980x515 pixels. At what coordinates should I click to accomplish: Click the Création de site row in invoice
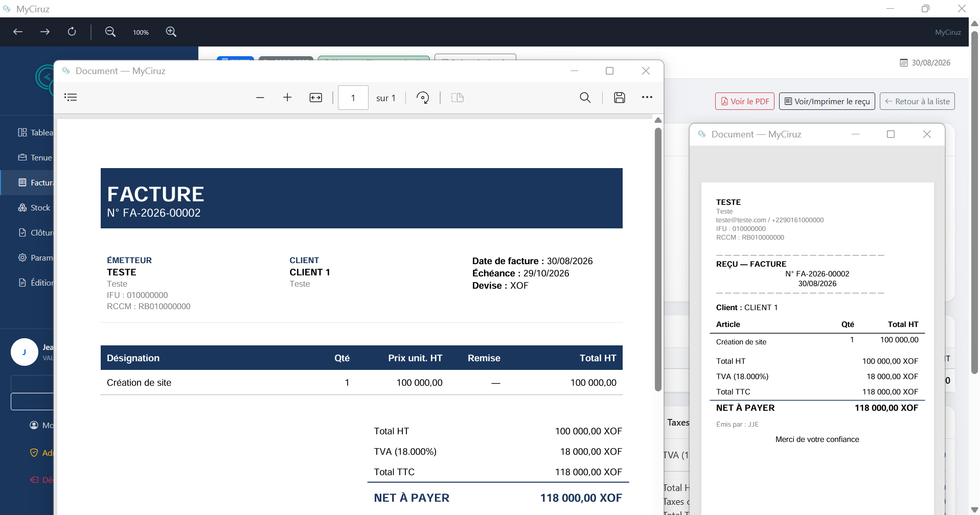[361, 383]
